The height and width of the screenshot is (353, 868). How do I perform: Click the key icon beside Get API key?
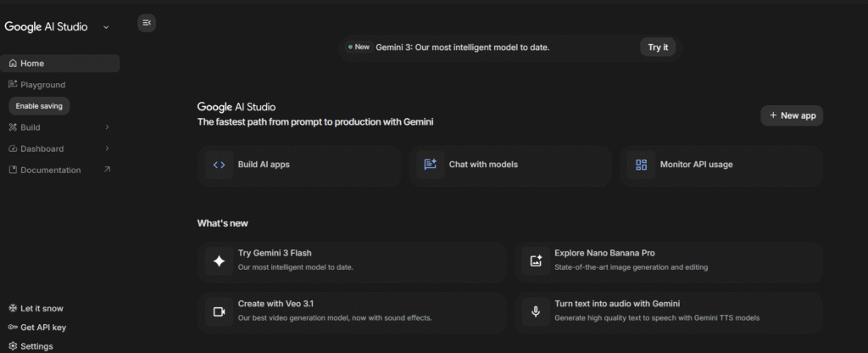pyautogui.click(x=13, y=328)
